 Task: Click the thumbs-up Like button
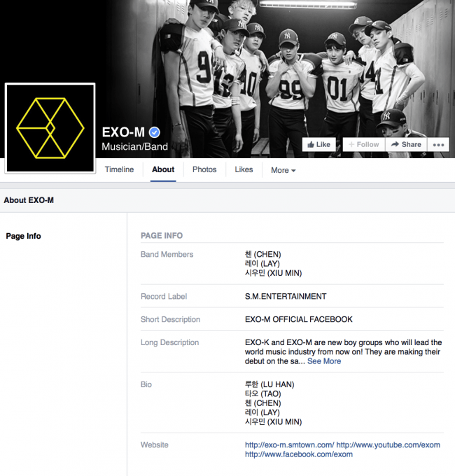pos(318,144)
